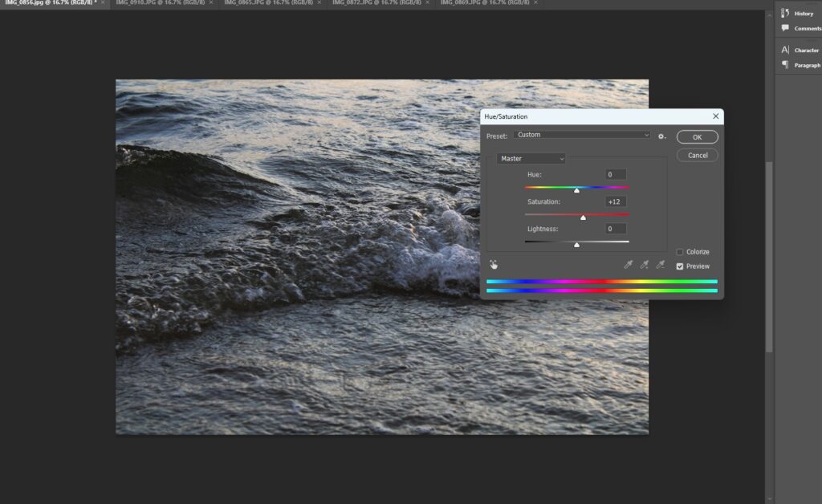The height and width of the screenshot is (504, 822).
Task: Click the "Hue:" label
Action: (x=534, y=174)
